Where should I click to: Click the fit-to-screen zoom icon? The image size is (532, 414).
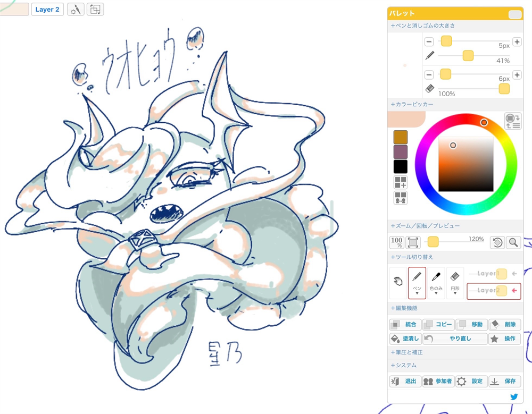click(413, 242)
